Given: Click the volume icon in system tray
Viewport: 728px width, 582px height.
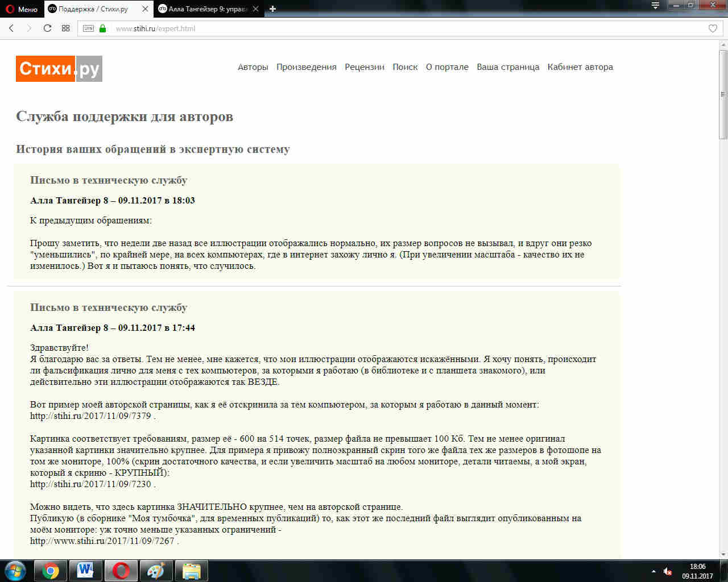Looking at the screenshot, I should click(x=668, y=571).
